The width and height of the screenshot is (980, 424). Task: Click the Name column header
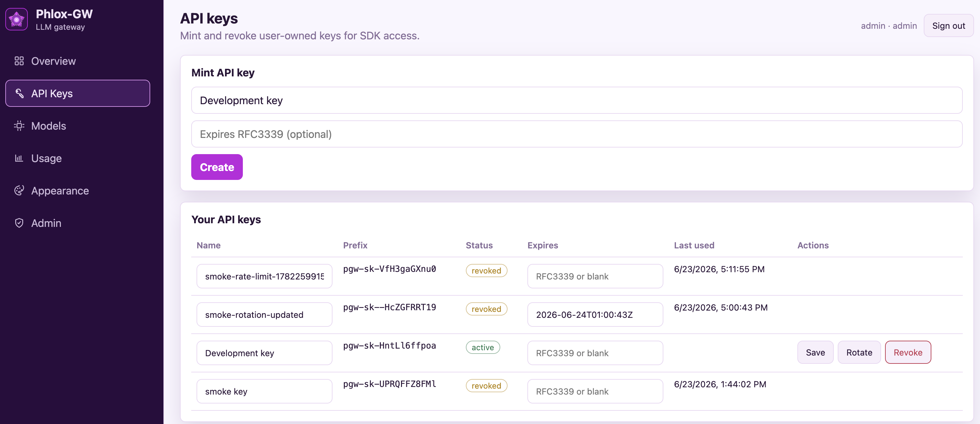(208, 245)
